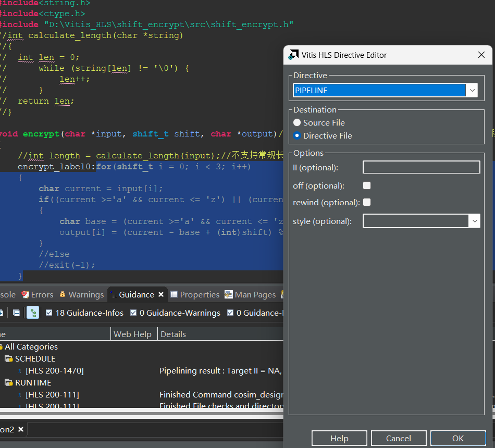
Task: Click the Vitis HLS logo in dialog title
Action: coord(293,55)
